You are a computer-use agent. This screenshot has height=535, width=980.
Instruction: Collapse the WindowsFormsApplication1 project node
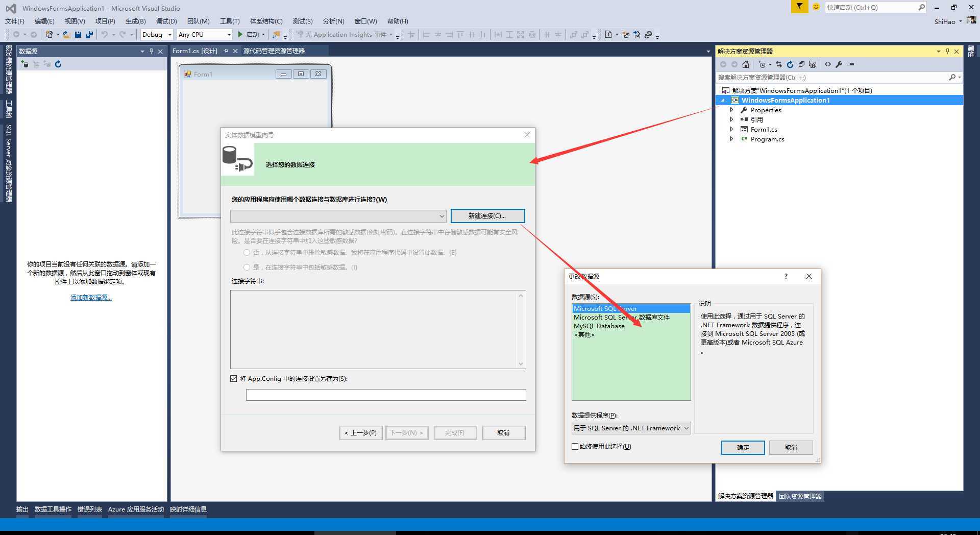[x=723, y=100]
